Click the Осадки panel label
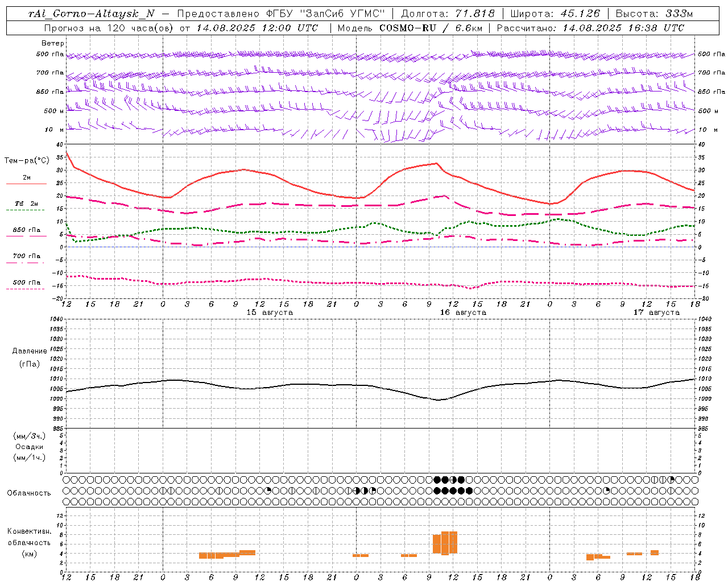 (30, 447)
